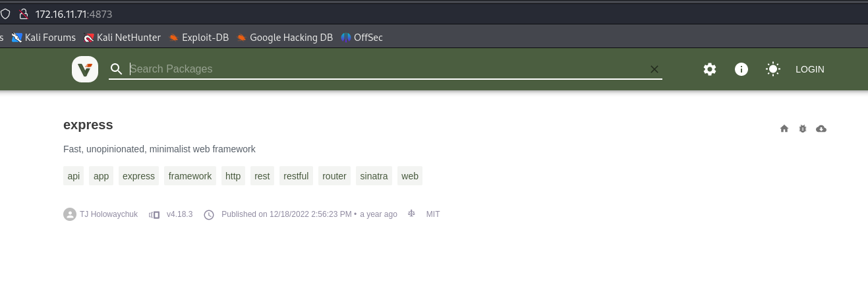Click the TJ Holowaychuk author avatar
Viewport: 868px width, 300px height.
click(70, 214)
